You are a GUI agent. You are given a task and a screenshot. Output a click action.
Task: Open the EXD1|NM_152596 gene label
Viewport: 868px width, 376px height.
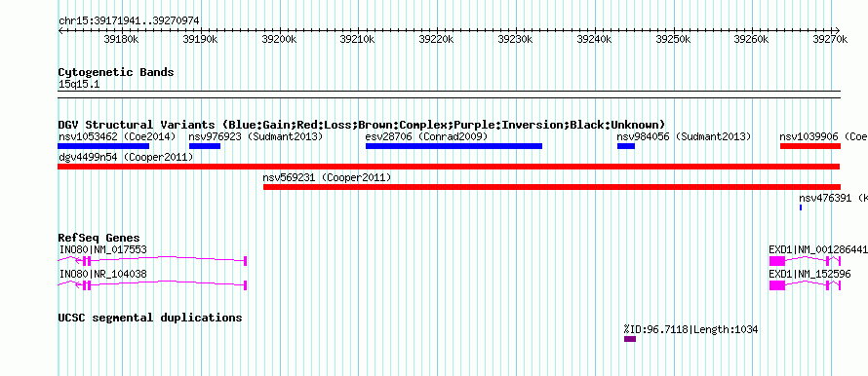tap(809, 275)
